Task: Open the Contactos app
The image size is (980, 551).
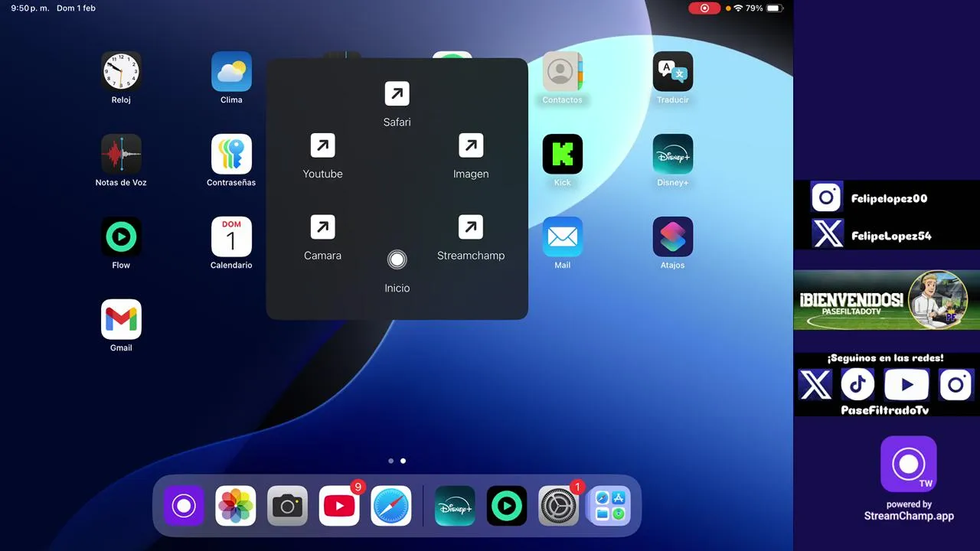Action: click(x=563, y=71)
